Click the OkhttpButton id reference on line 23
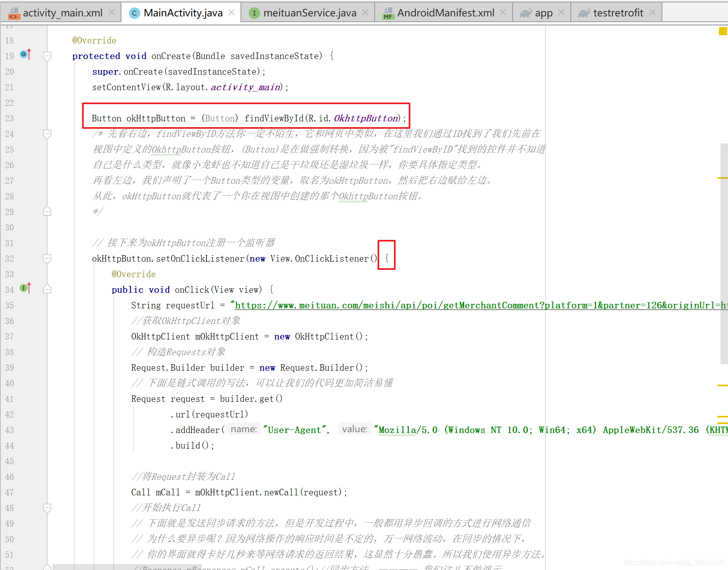Image resolution: width=728 pixels, height=570 pixels. [366, 118]
